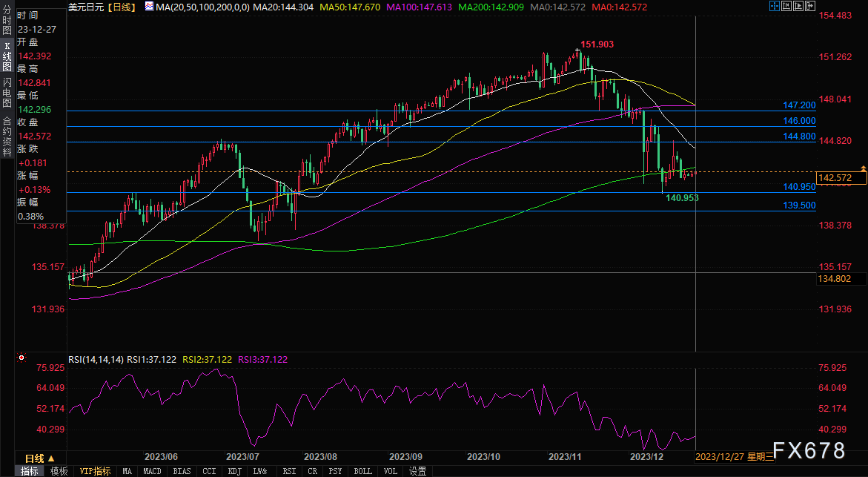Open the 闪电图 side tab

click(7, 93)
